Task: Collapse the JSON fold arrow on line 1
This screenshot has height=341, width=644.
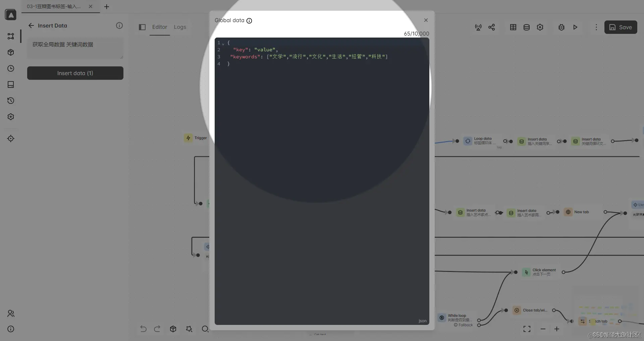Action: pyautogui.click(x=223, y=44)
